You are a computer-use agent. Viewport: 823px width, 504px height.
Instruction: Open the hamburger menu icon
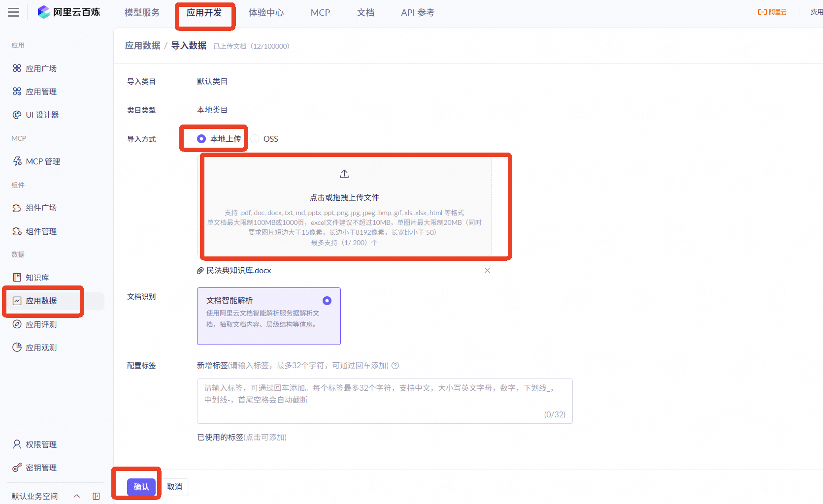click(14, 12)
